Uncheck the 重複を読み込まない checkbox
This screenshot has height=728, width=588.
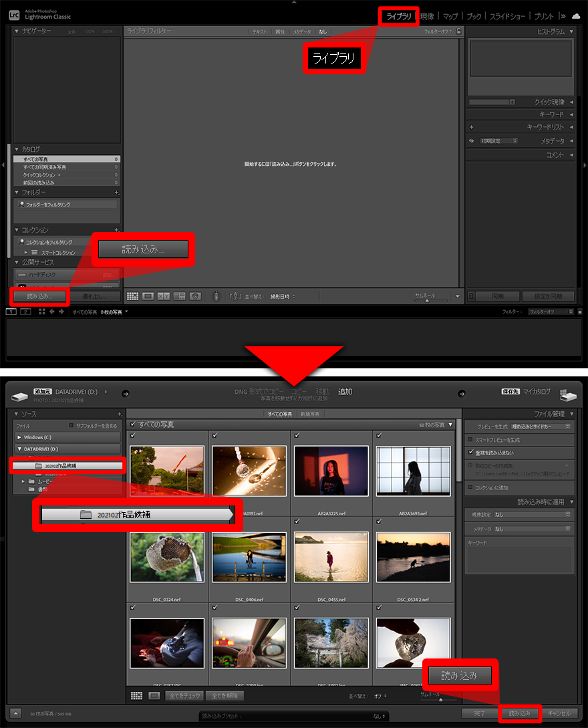point(472,452)
